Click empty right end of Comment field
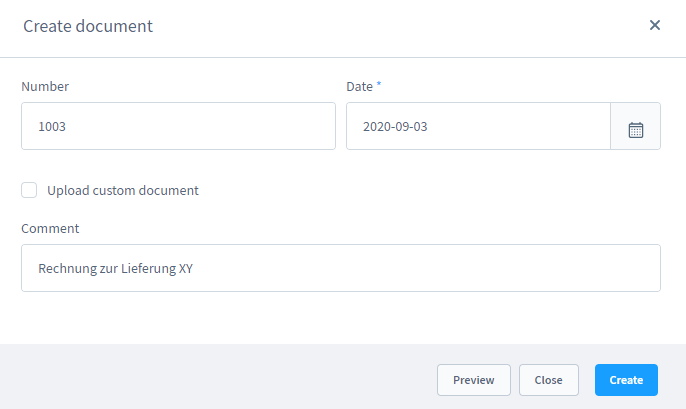Image resolution: width=686 pixels, height=409 pixels. [600, 268]
